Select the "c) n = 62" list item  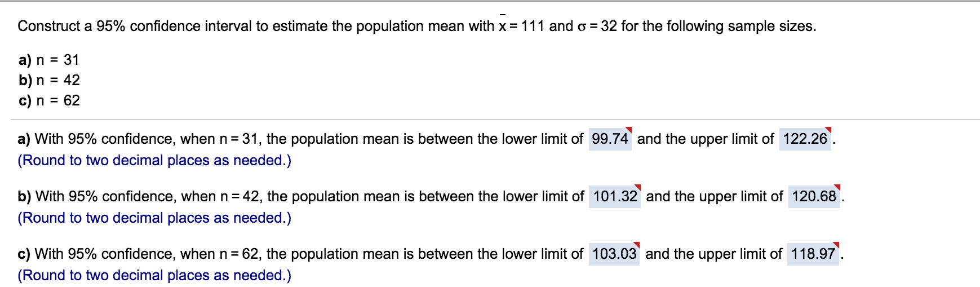pyautogui.click(x=49, y=100)
